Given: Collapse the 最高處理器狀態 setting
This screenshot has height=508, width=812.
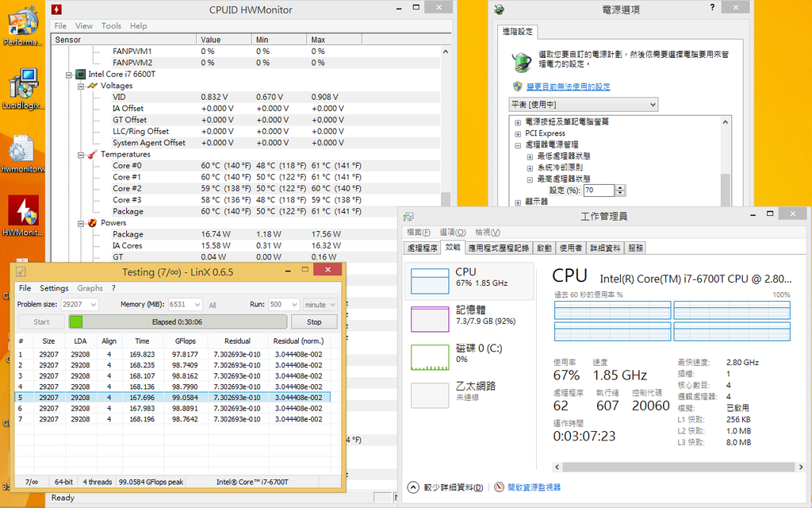Looking at the screenshot, I should [x=530, y=179].
